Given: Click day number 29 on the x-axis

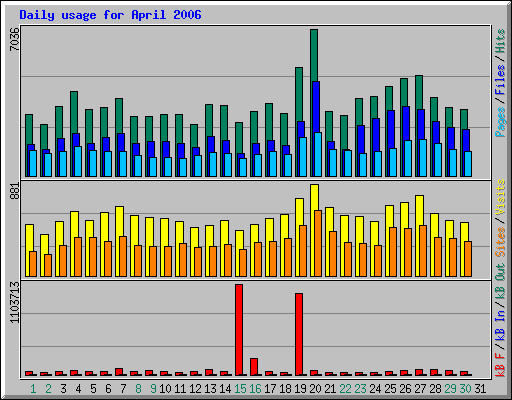Looking at the screenshot, I should 450,389.
